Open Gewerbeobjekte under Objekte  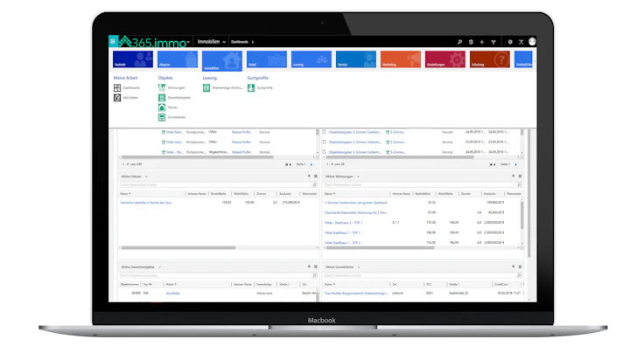[174, 98]
